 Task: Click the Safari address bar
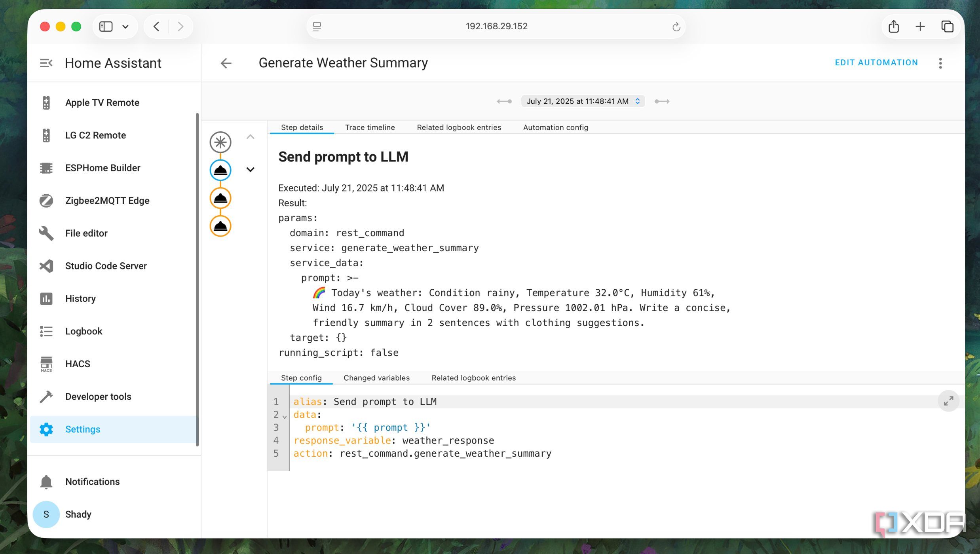496,27
